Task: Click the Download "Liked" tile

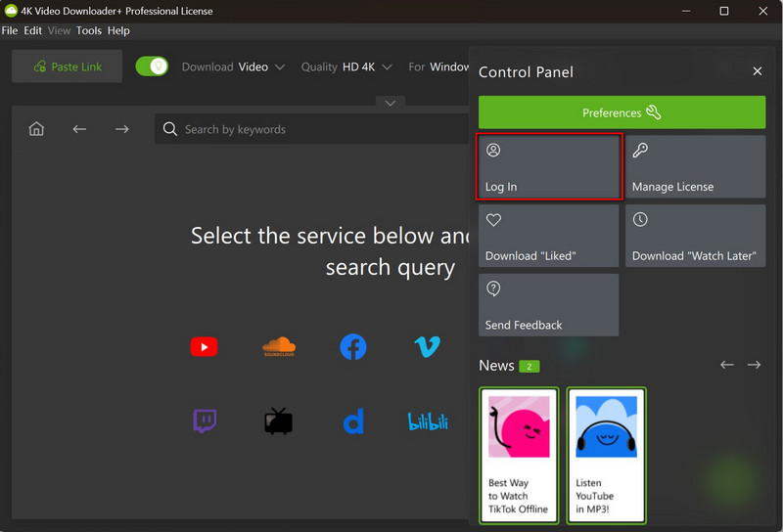Action: point(549,236)
